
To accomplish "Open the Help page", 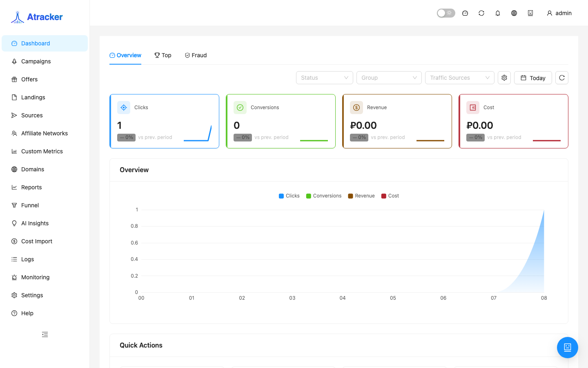I will coord(45,313).
